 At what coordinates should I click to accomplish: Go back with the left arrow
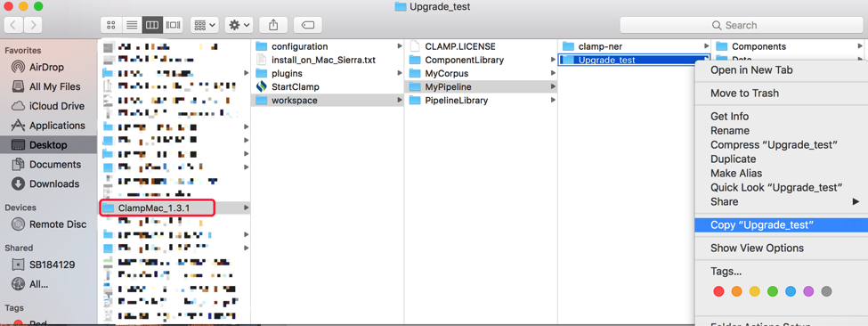coord(13,25)
